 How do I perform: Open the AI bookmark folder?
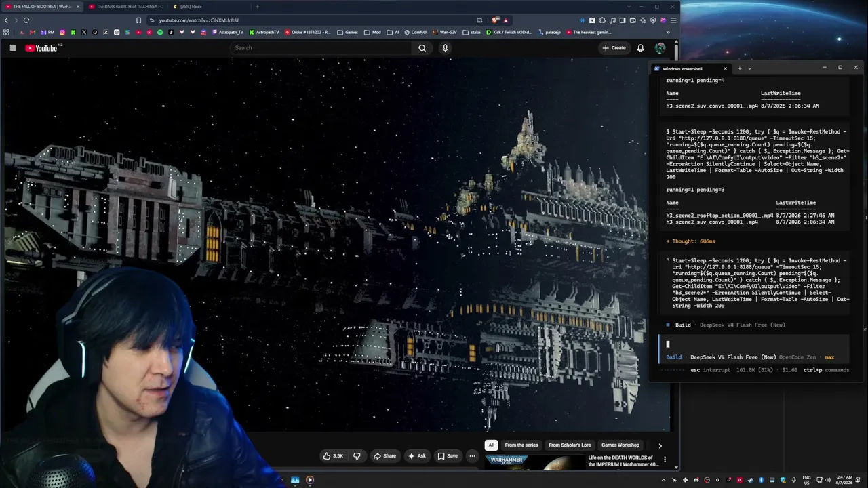[x=393, y=32]
